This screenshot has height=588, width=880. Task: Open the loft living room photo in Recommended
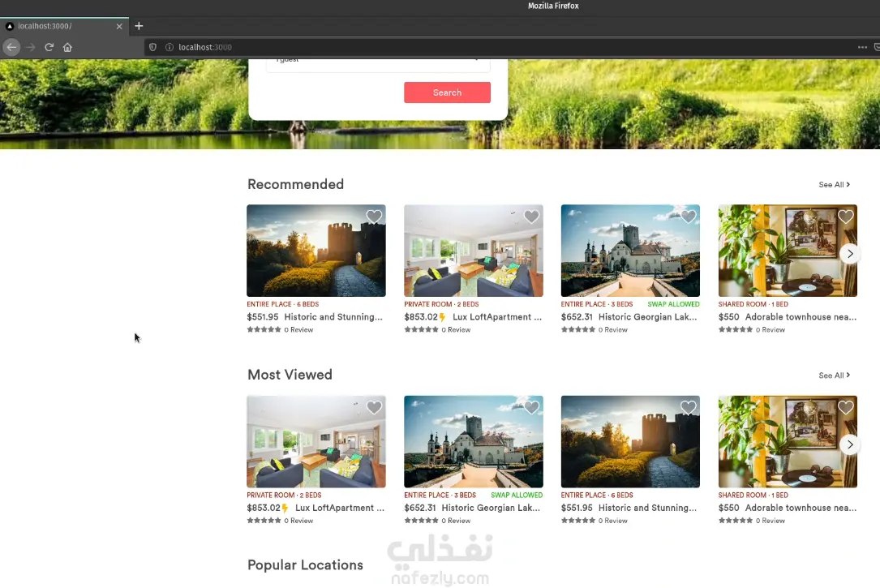coord(473,251)
